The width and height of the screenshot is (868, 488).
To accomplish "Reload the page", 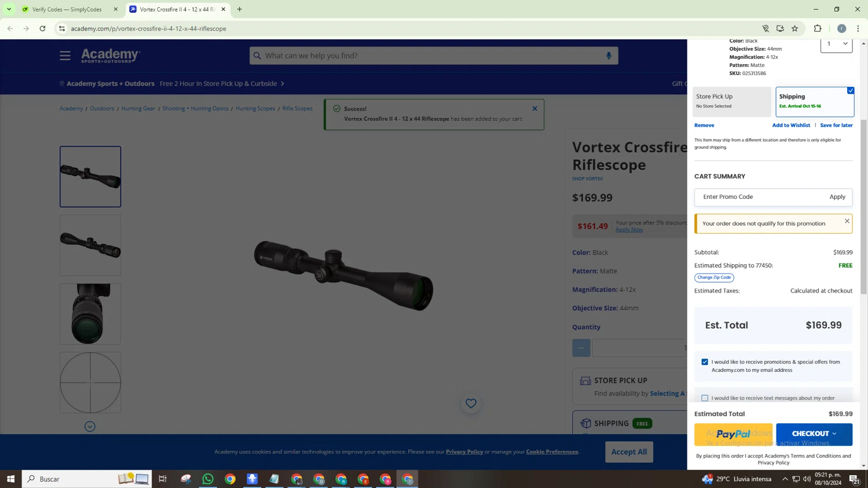I will click(42, 28).
